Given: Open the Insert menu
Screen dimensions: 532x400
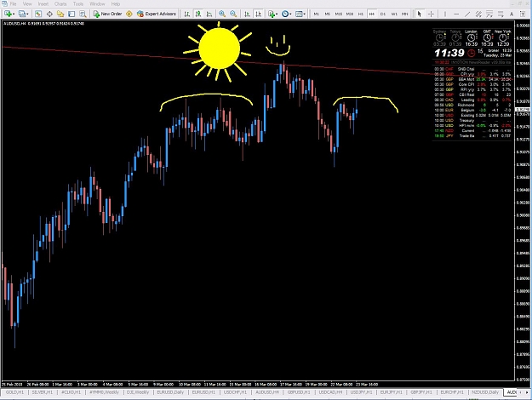Looking at the screenshot, I should 43,4.
